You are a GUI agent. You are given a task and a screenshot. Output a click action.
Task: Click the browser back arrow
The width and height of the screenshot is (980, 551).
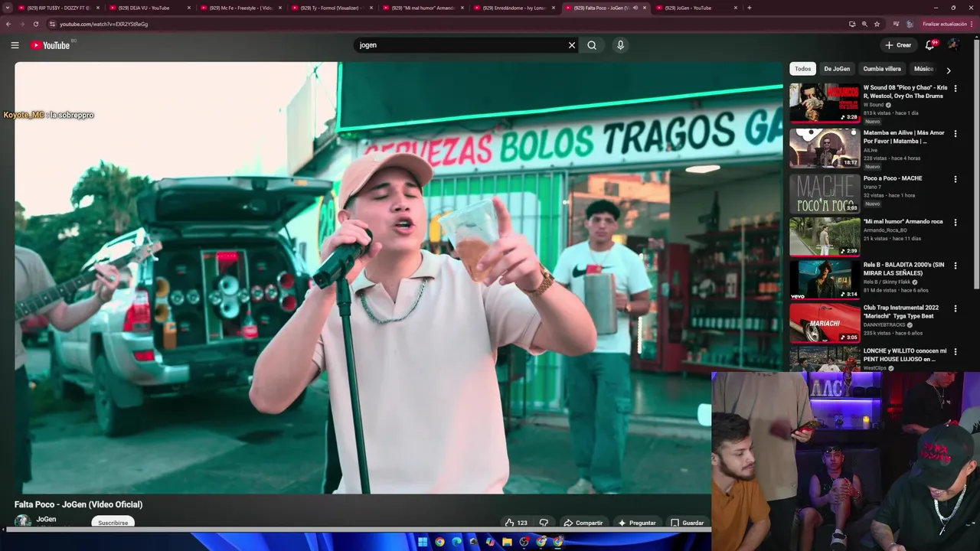[8, 24]
